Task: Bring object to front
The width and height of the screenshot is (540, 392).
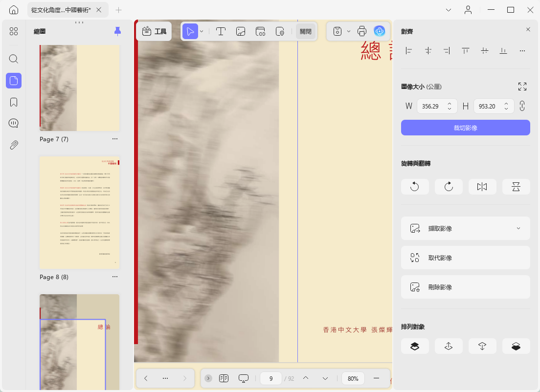Action: (415, 346)
